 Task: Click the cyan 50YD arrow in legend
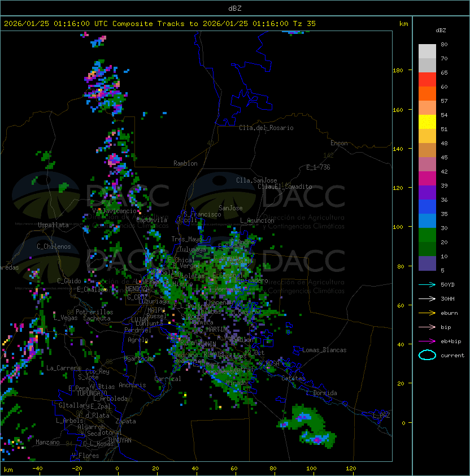pyautogui.click(x=427, y=284)
